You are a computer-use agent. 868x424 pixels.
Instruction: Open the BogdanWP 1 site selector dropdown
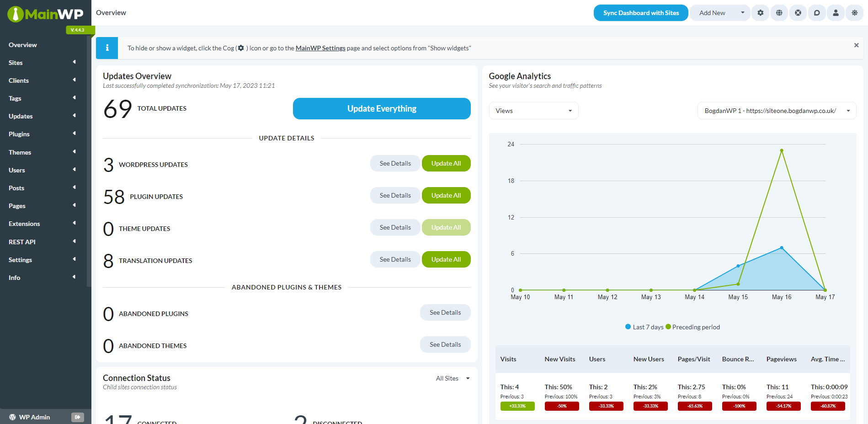click(777, 111)
